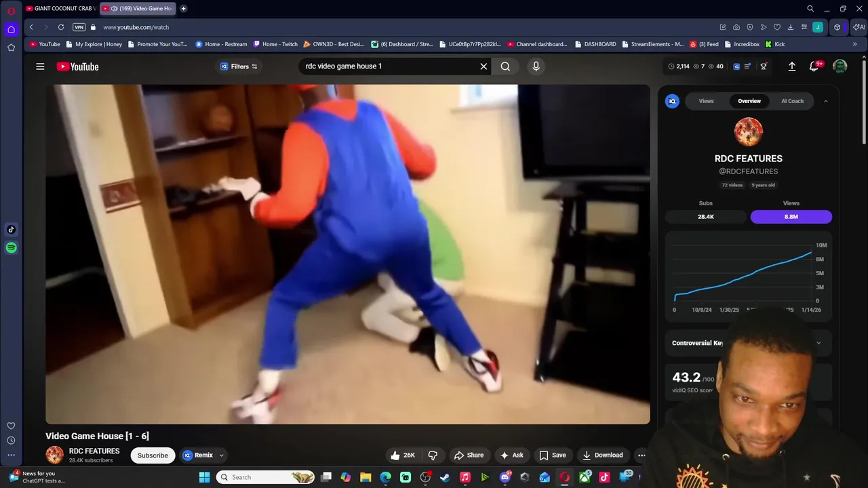Screen dimensions: 868x488
Task: Open the AI Coach tab
Action: pyautogui.click(x=792, y=101)
